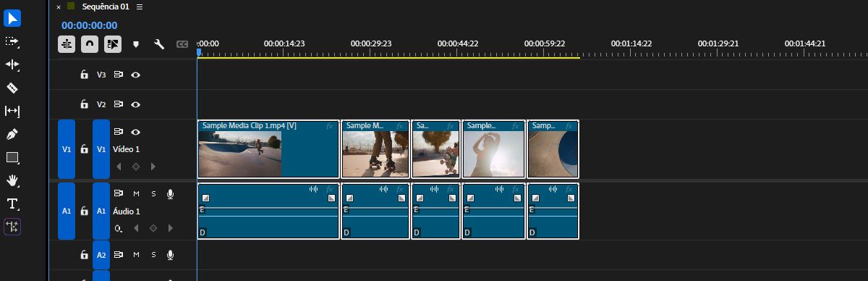Toggle sync lock on Vídeo 1 track
This screenshot has height=281, width=868.
(x=119, y=132)
